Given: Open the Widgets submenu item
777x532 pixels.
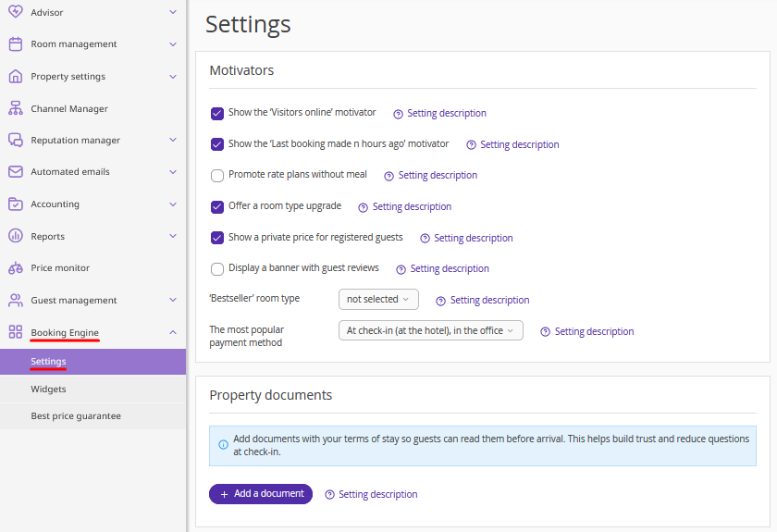Looking at the screenshot, I should (48, 389).
